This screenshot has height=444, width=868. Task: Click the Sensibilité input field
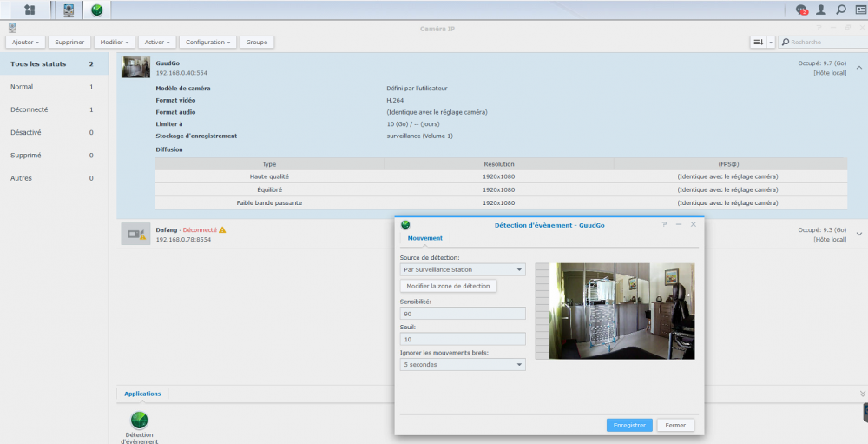pyautogui.click(x=463, y=313)
